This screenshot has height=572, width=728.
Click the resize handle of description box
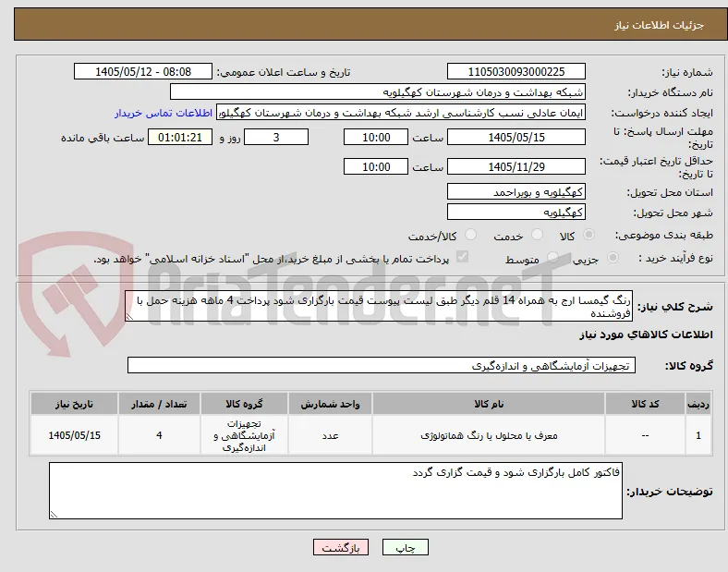129,317
